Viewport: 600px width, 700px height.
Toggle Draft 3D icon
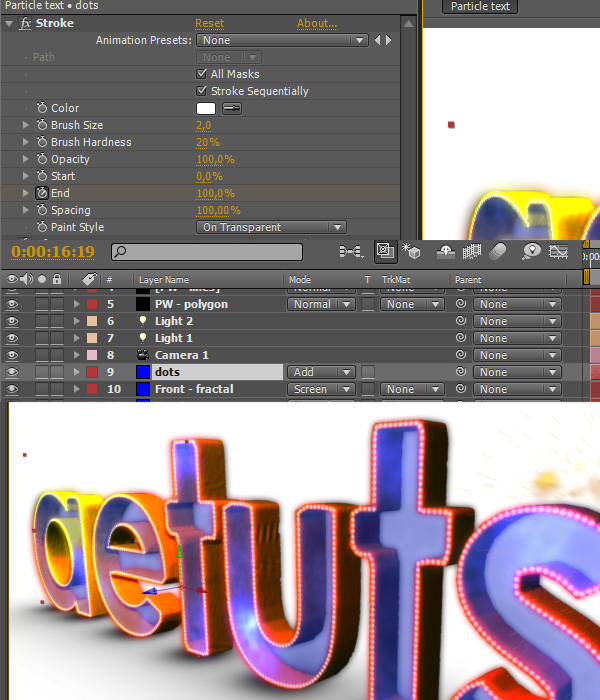(411, 251)
